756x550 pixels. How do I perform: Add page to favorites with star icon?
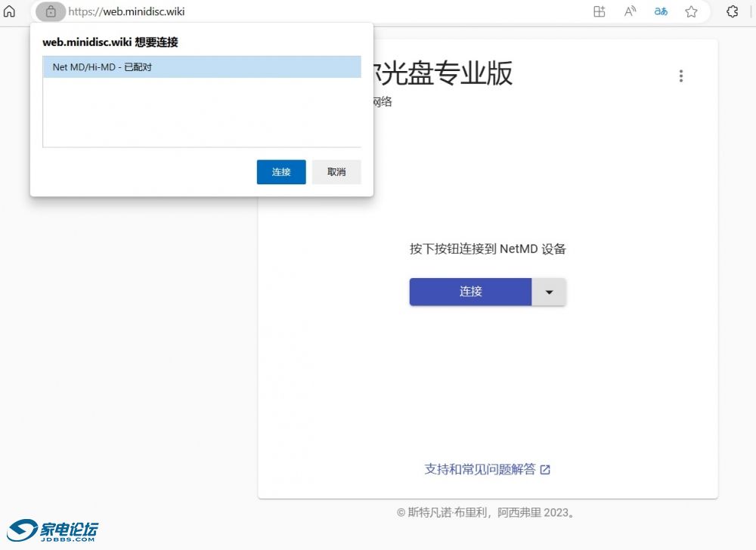coord(691,11)
